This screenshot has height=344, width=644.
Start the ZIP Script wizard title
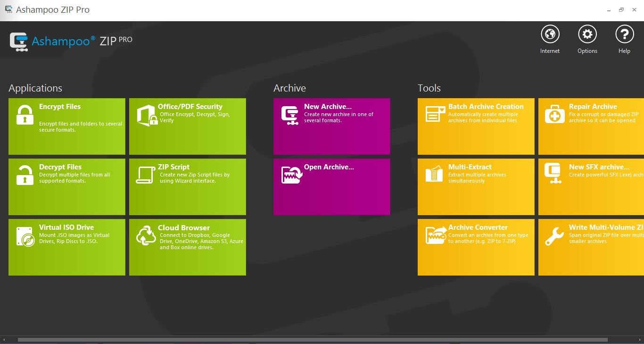173,167
